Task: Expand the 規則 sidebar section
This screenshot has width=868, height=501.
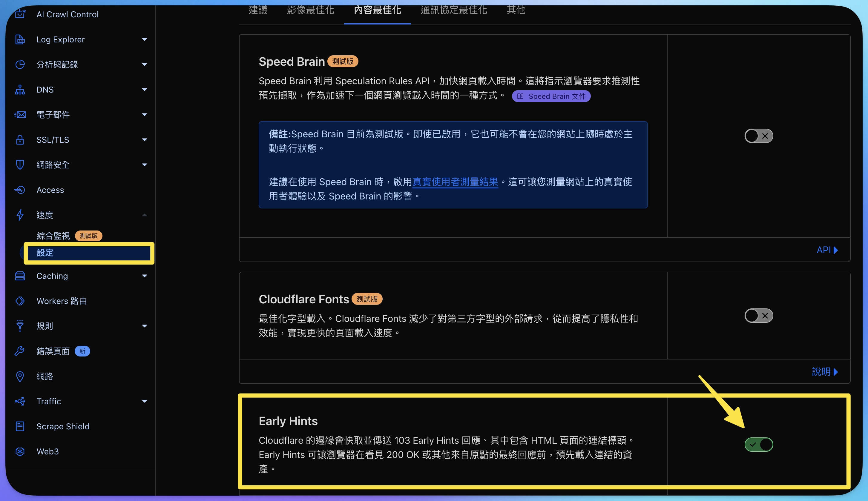Action: point(145,326)
